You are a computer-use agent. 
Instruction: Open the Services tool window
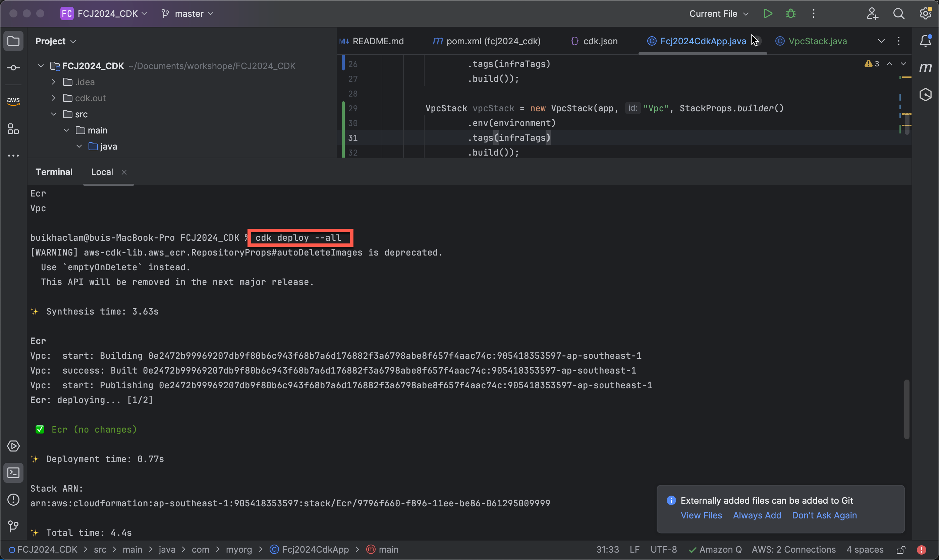[14, 446]
